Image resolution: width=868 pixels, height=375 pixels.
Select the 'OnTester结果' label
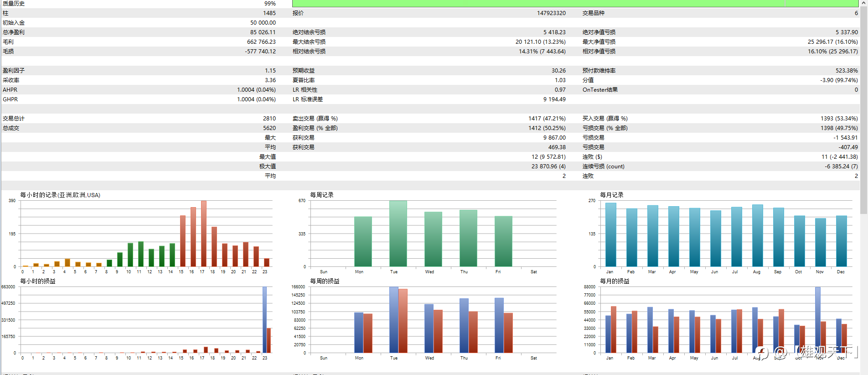point(600,89)
